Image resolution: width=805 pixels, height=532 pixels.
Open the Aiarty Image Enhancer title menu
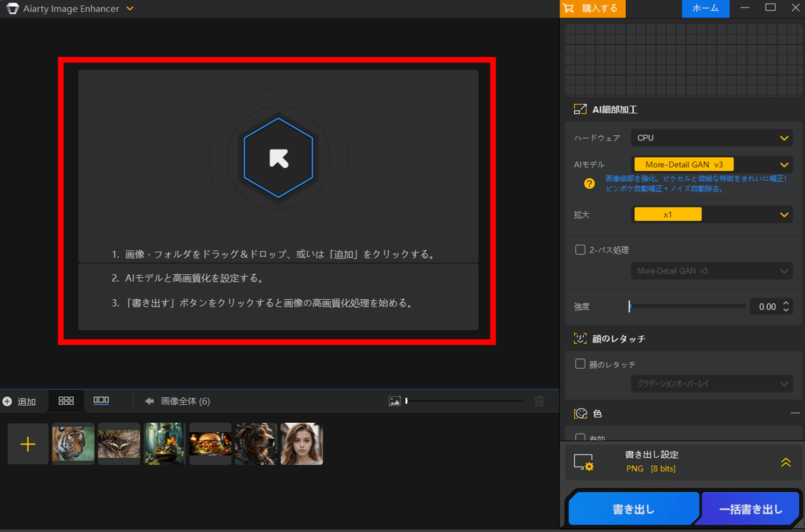130,9
